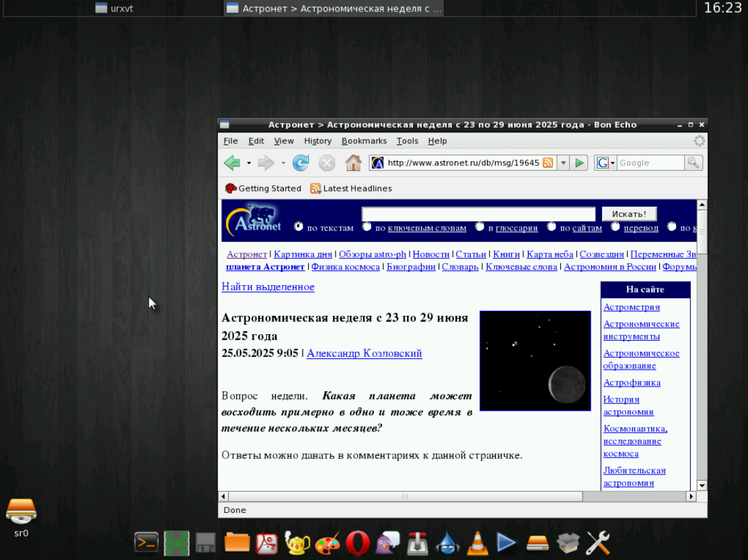
Task: Switch to the urxvt taskbar window
Action: pos(114,8)
